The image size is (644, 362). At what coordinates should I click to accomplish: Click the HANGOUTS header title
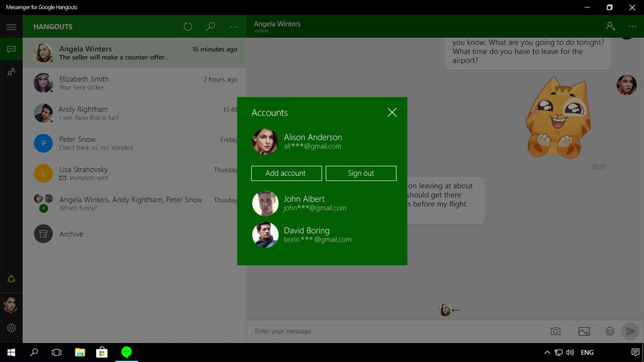53,27
